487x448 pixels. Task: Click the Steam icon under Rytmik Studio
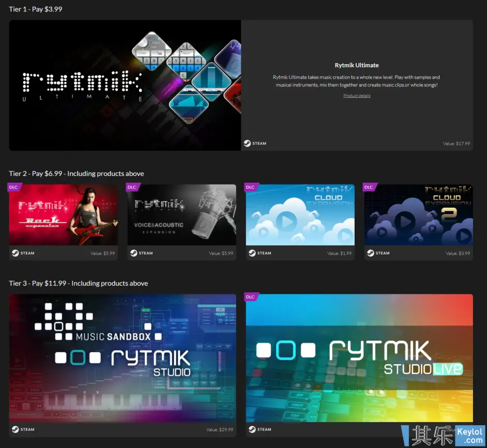(15, 429)
